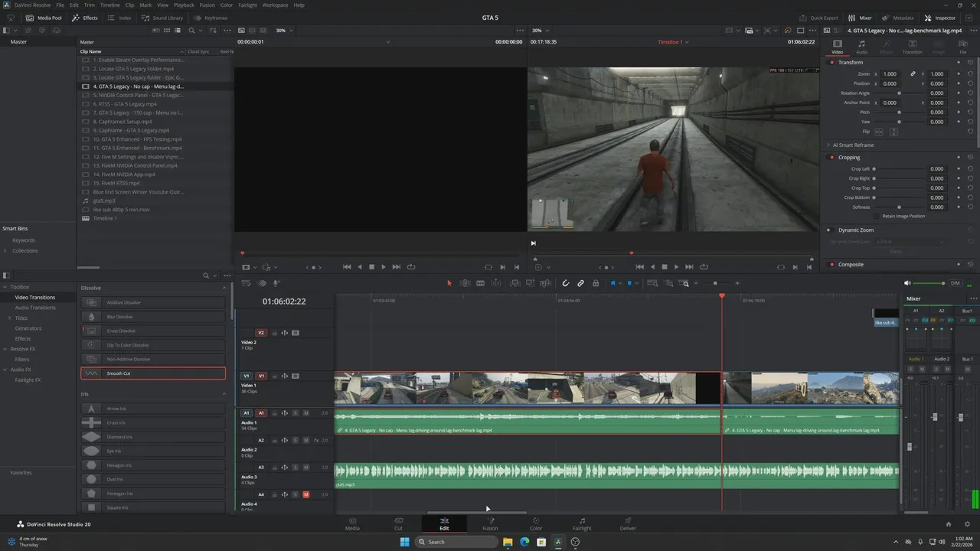Collapse the Dissolve transitions group

coord(224,288)
